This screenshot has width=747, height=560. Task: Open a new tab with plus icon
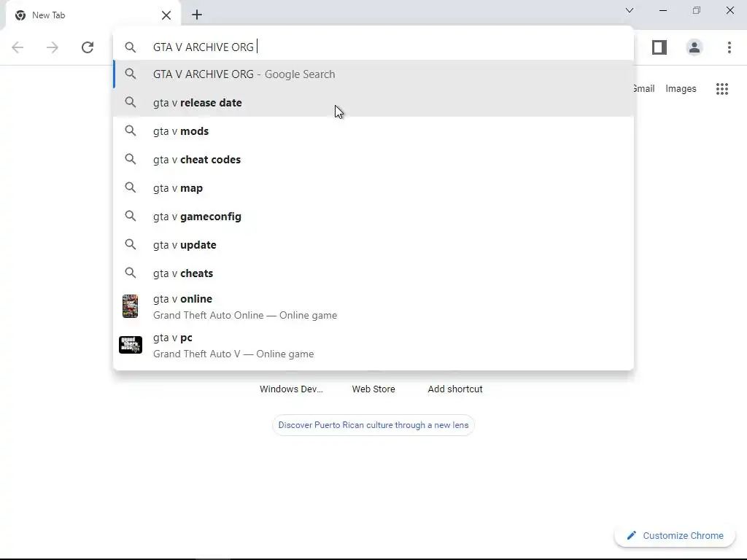pos(197,15)
